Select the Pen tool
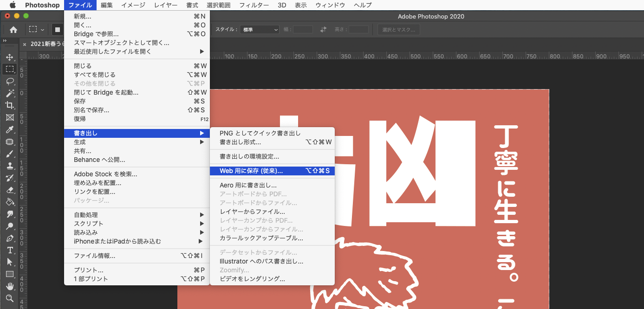Screen dimensions: 644x309 (x=10, y=238)
